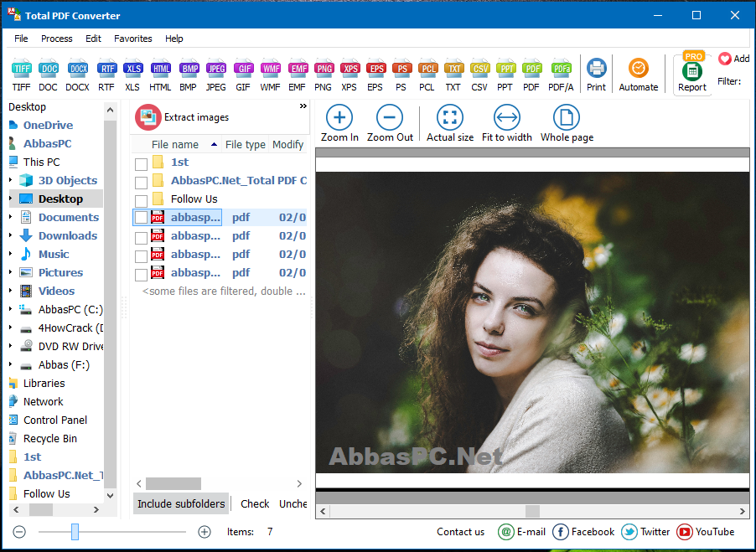Select the CSV conversion icon
Screen dimensions: 756x552
[x=479, y=75]
